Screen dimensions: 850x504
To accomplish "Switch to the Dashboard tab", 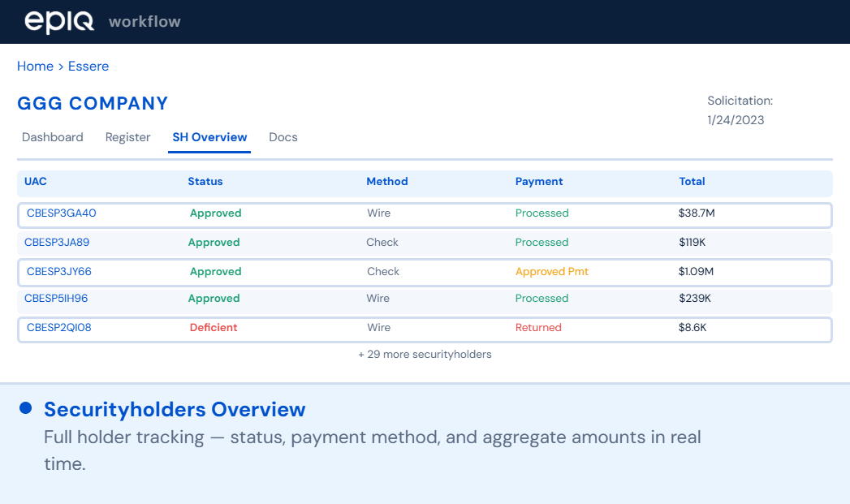I will tap(53, 137).
